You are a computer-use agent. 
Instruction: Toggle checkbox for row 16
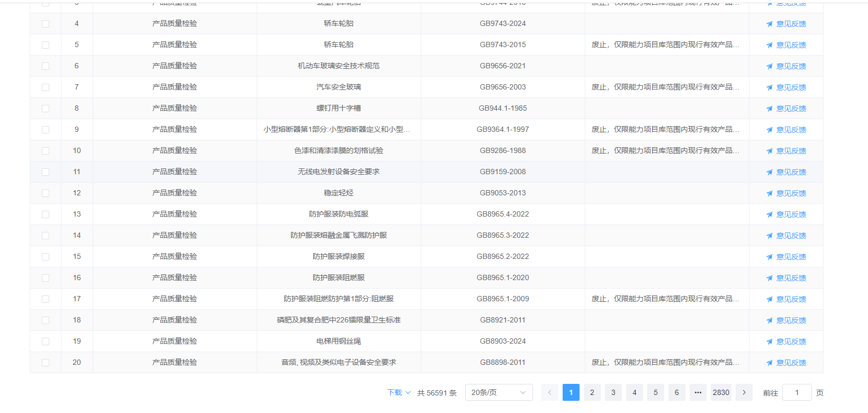click(46, 278)
